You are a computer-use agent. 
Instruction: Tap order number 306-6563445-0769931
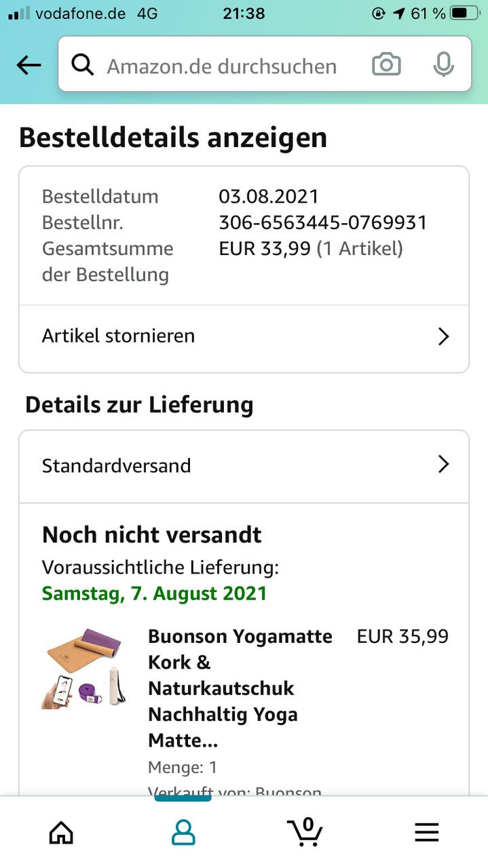pos(322,222)
